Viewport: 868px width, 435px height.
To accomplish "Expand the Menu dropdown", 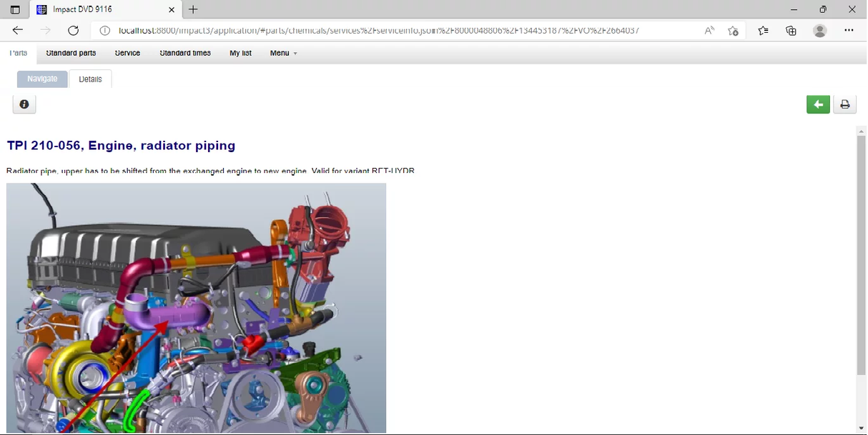I will tap(283, 53).
